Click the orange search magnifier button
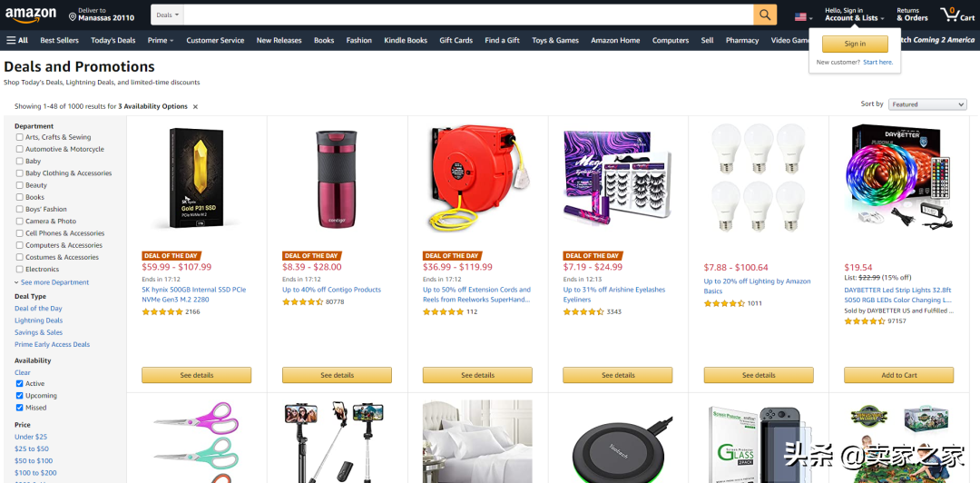Viewport: 980px width, 483px height. pos(765,15)
